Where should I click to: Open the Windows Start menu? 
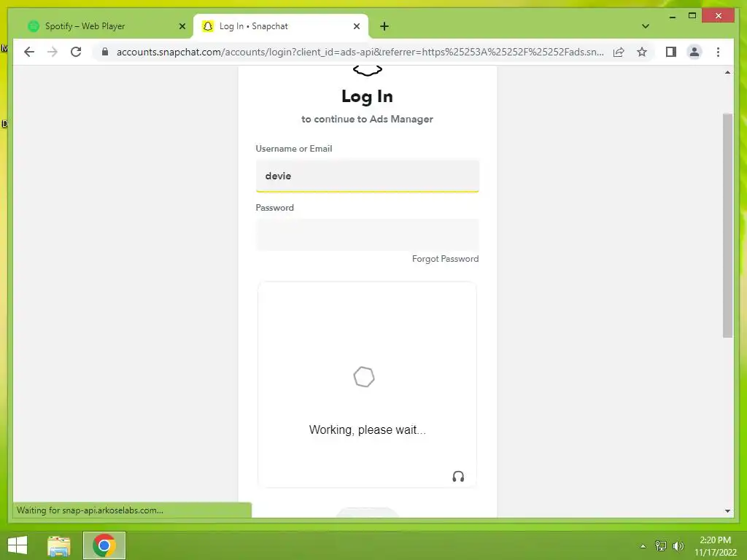coord(18,545)
